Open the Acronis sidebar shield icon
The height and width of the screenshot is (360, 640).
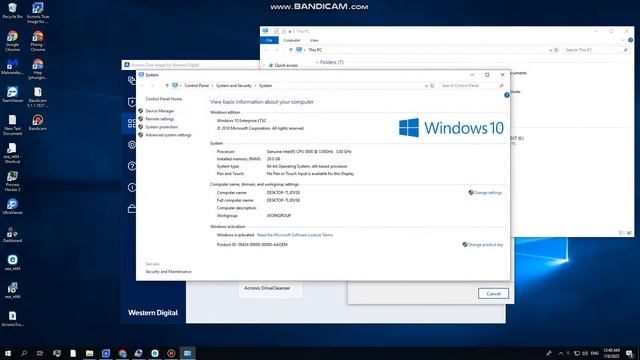click(131, 102)
